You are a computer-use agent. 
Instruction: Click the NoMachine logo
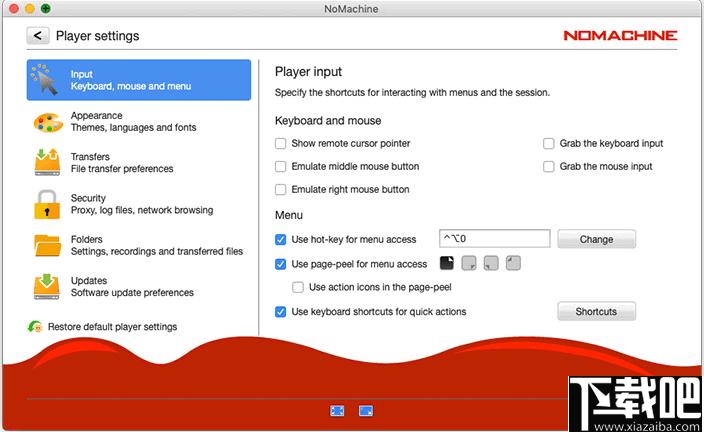[x=620, y=35]
